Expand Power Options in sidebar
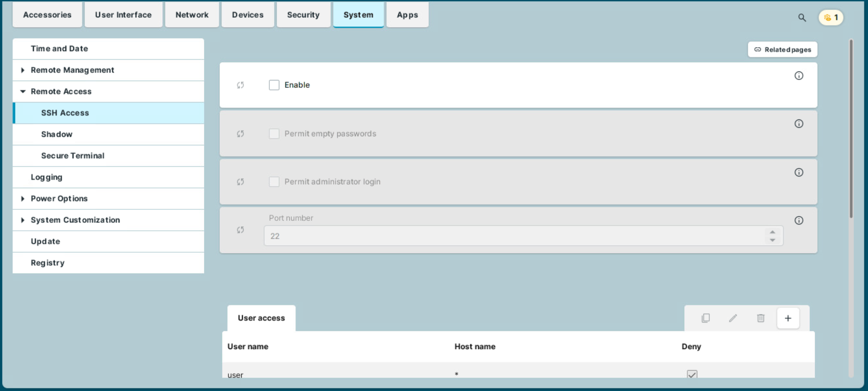 coord(22,198)
